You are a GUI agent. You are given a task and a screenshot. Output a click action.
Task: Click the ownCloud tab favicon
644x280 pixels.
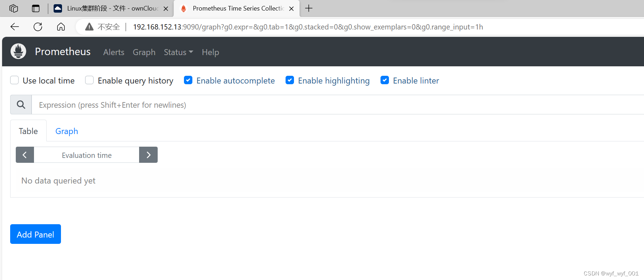pos(58,8)
